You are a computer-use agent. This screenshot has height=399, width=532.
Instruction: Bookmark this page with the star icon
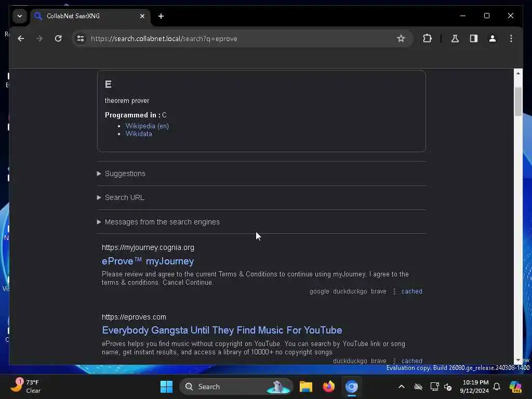coord(401,38)
